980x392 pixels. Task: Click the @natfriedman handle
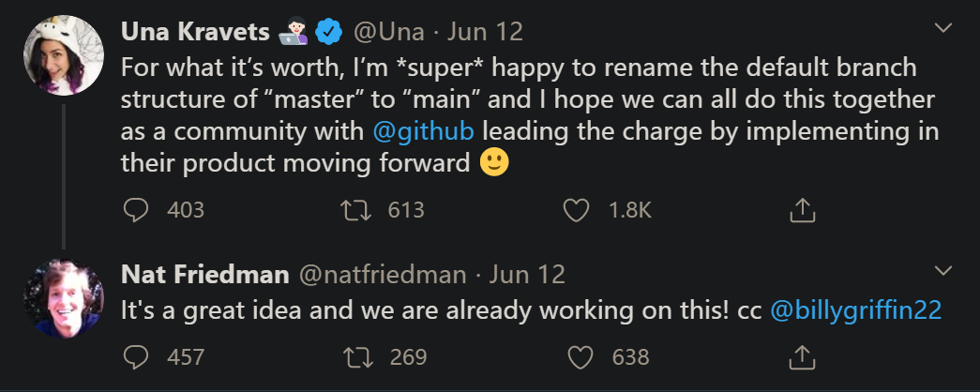coord(382,274)
